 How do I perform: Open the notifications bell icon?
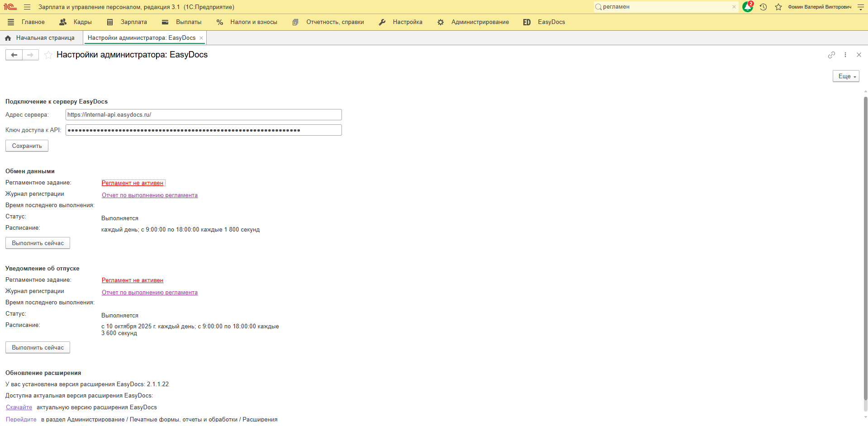(x=747, y=7)
